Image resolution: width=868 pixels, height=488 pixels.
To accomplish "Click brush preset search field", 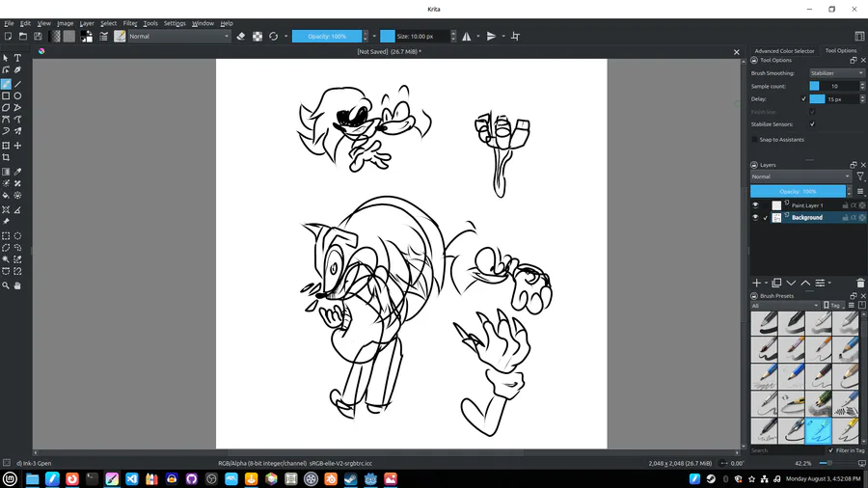I will click(787, 450).
